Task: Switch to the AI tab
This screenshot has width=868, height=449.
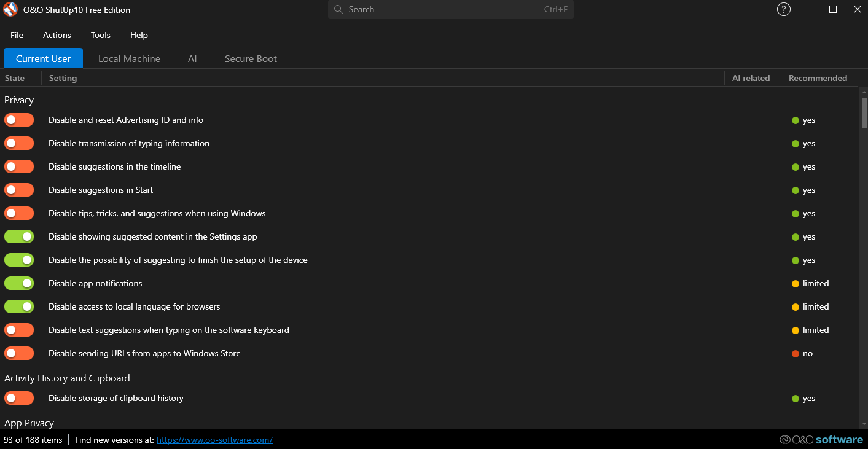Action: click(192, 58)
